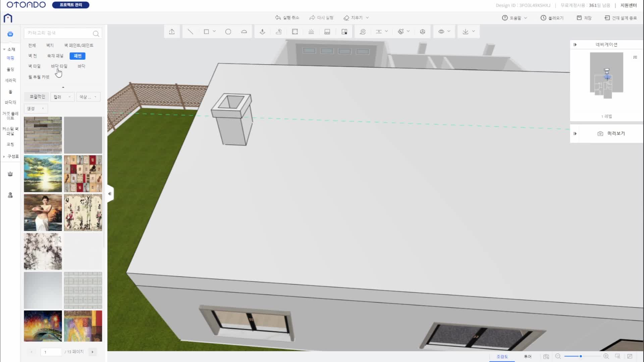The image size is (644, 362).
Task: Select the 바닥 타일 category
Action: click(59, 66)
